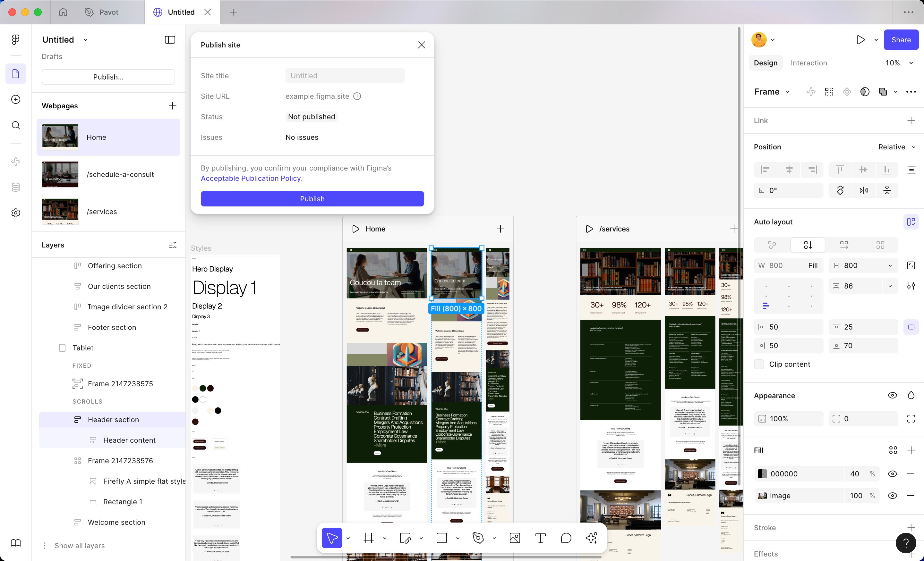Image resolution: width=924 pixels, height=561 pixels.
Task: Open the Frame type dropdown
Action: click(787, 92)
